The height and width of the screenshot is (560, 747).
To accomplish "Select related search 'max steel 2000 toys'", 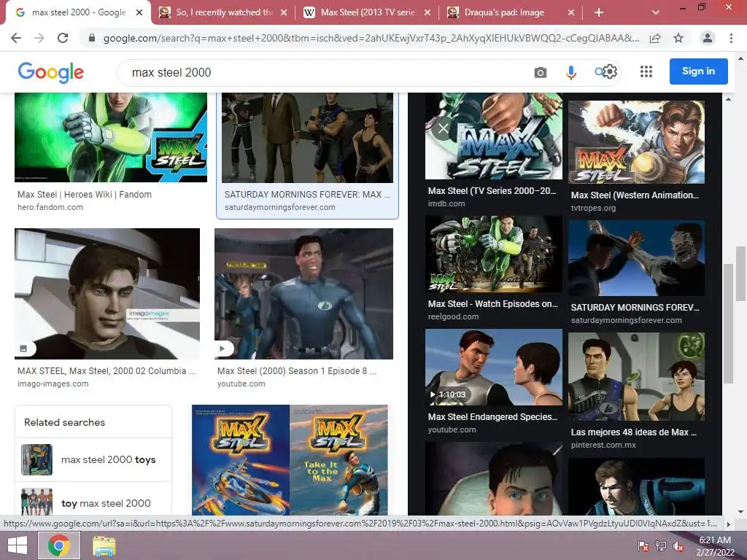I will pos(93,459).
